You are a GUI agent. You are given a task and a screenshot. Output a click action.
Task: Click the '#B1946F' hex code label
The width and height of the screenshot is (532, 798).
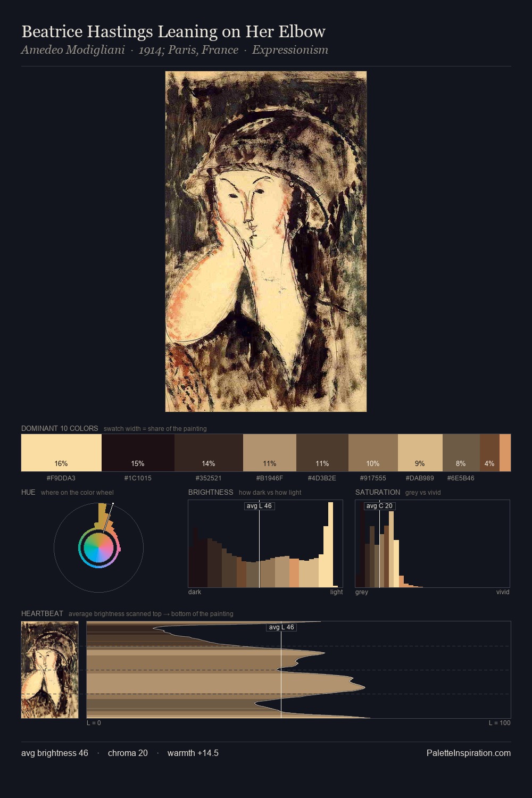pos(270,478)
